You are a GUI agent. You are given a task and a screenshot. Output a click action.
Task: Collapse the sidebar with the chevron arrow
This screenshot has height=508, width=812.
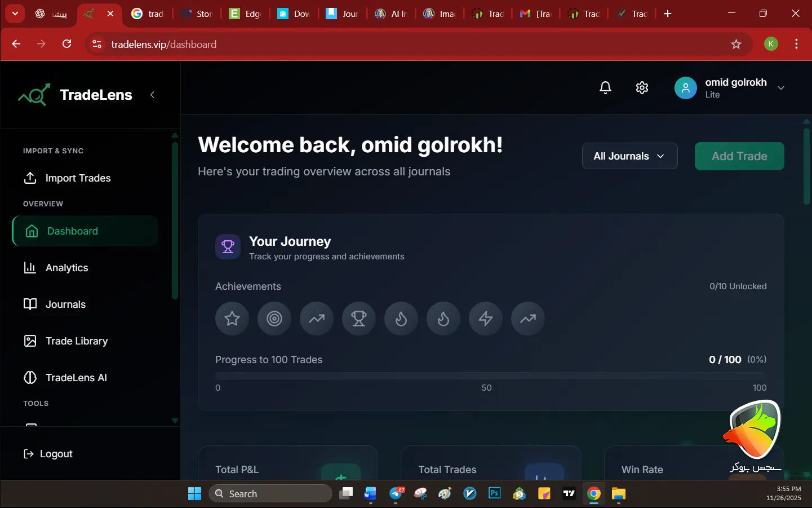[x=152, y=95]
